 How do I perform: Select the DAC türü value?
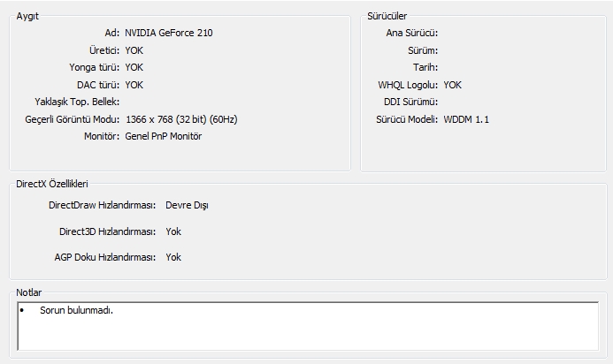tap(134, 85)
